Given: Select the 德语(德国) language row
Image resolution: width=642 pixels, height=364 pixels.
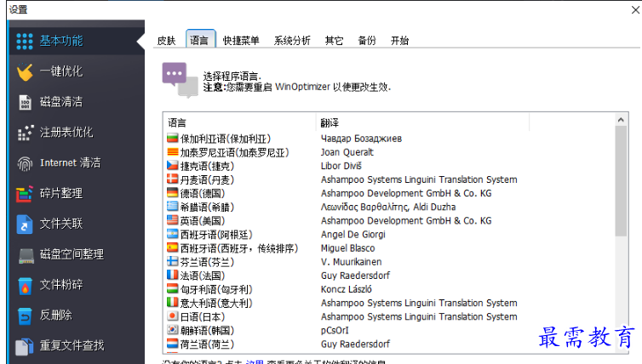Looking at the screenshot, I should point(389,193).
